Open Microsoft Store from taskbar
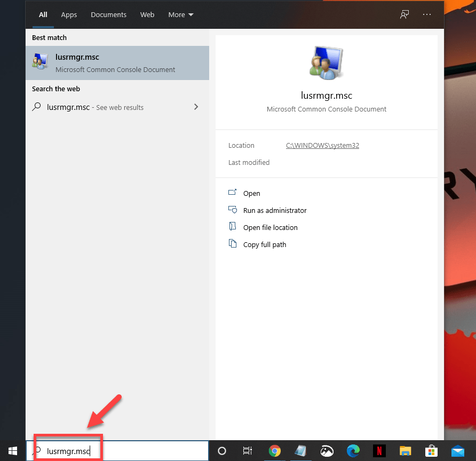This screenshot has width=476, height=461. tap(431, 451)
